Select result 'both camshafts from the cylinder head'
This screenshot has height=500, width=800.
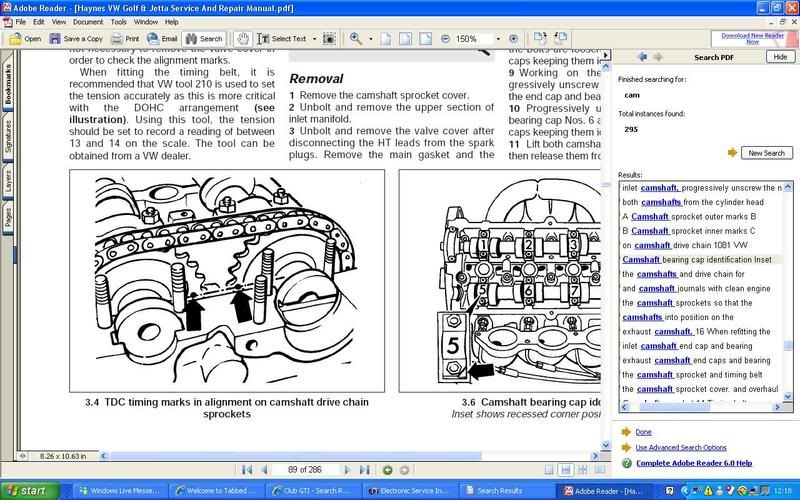(x=693, y=202)
